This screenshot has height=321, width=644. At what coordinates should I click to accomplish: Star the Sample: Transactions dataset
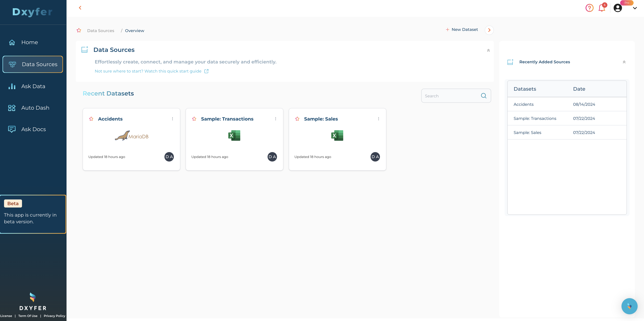pos(194,119)
